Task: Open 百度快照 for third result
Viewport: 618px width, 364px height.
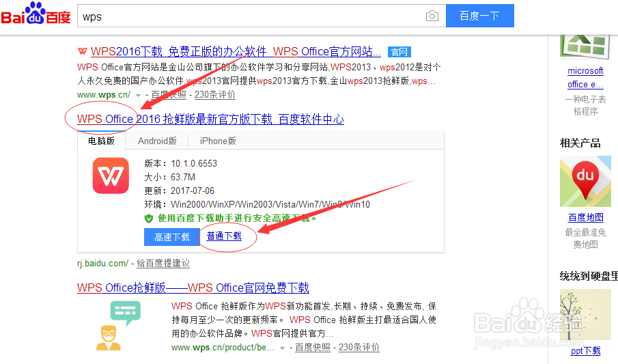Action: point(313,348)
